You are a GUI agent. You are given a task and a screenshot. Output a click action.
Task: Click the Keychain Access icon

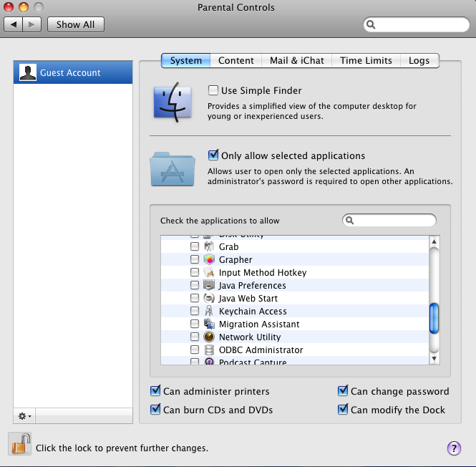click(x=209, y=311)
